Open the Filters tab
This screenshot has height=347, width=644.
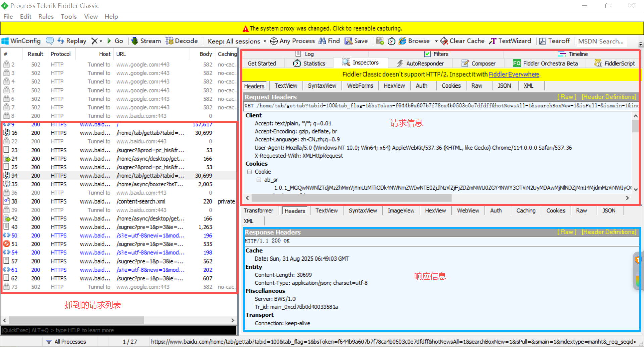coord(436,54)
